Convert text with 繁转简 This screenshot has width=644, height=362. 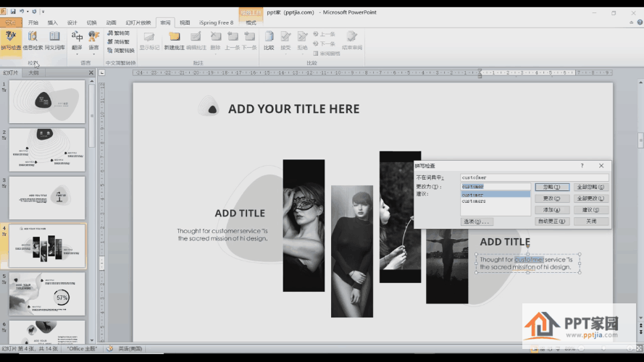(x=119, y=33)
